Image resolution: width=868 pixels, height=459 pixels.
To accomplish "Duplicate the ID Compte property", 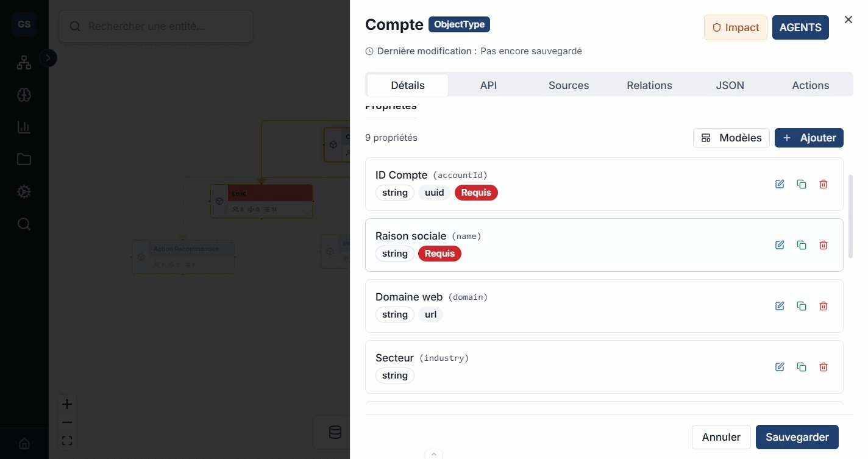I will (x=802, y=184).
